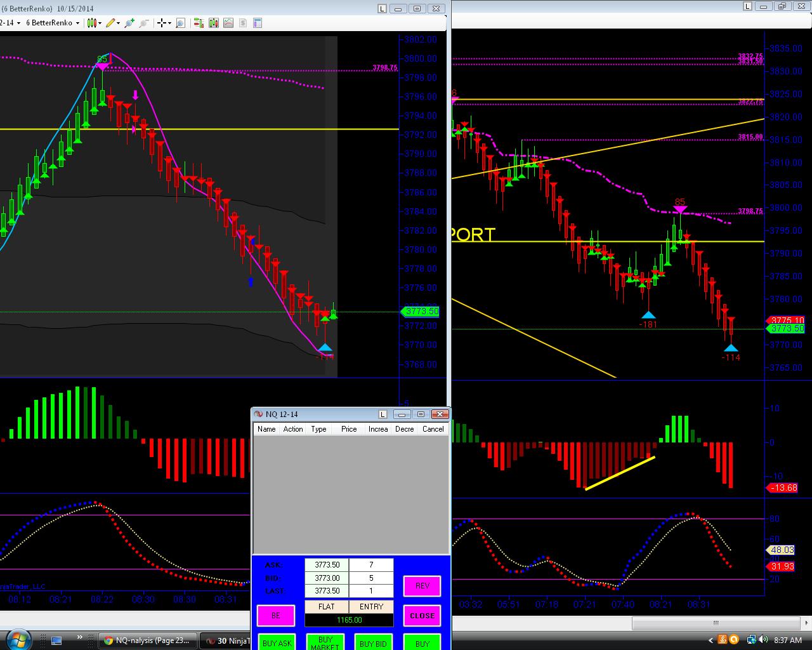
Task: Click the Show Desktop quick launch icon
Action: (x=56, y=640)
